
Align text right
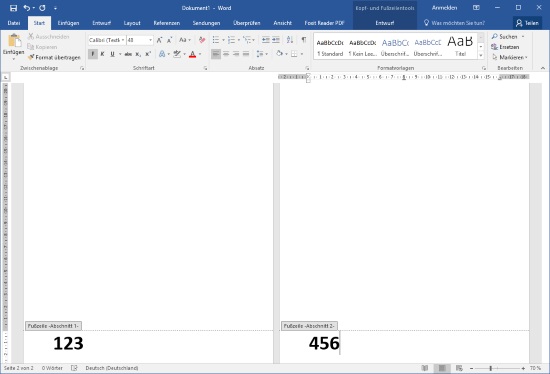(236, 54)
